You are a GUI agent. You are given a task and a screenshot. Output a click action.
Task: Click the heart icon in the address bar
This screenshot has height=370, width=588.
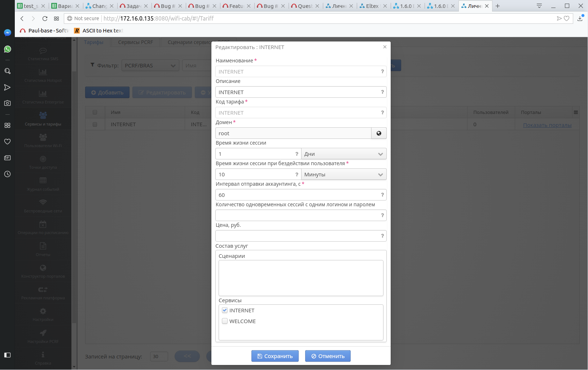567,18
